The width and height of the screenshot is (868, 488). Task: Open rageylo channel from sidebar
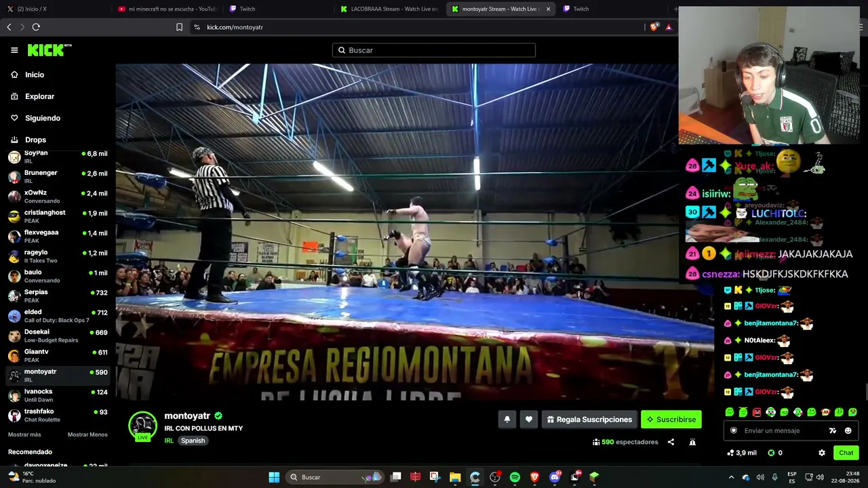click(x=58, y=256)
